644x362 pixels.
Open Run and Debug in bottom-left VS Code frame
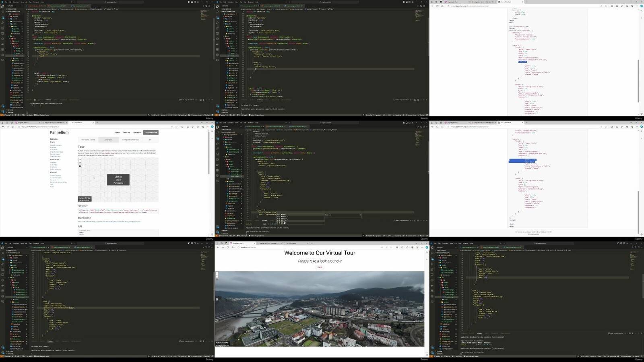click(3, 264)
